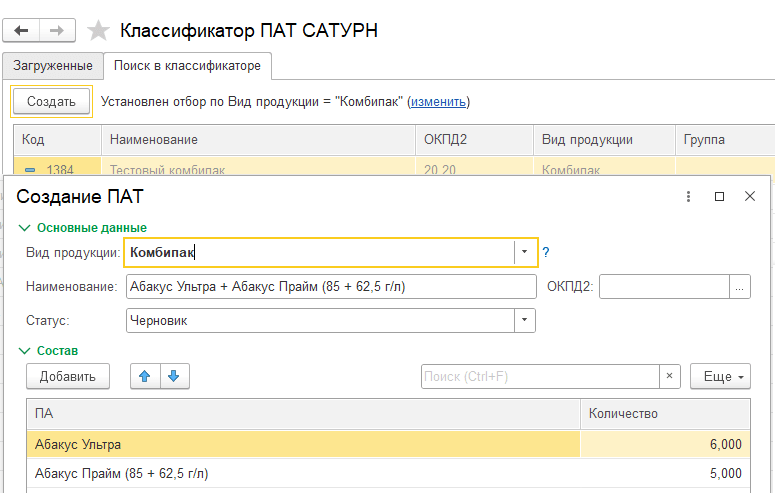Viewport: 775px width, 493px height.
Task: Click the question mark help icon
Action: (x=547, y=253)
